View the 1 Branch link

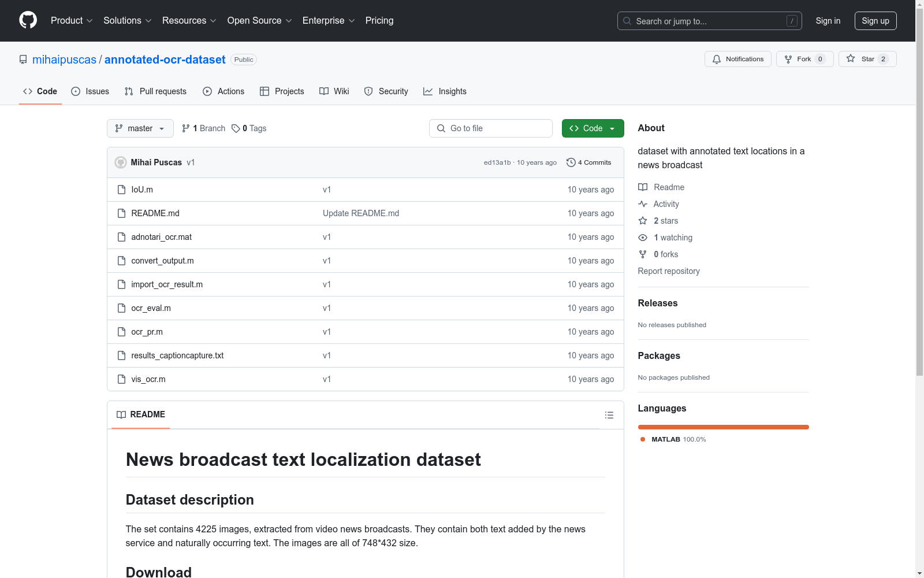click(x=203, y=128)
